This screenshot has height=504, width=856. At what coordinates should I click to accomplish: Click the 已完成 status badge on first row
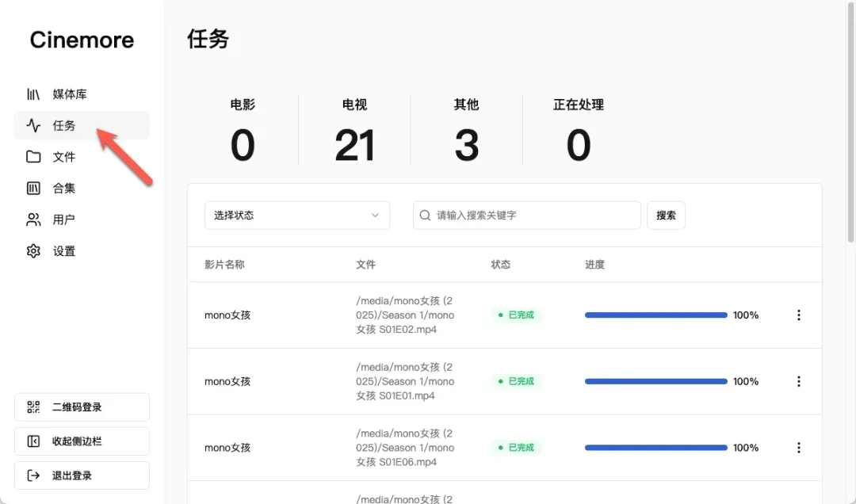(x=515, y=315)
